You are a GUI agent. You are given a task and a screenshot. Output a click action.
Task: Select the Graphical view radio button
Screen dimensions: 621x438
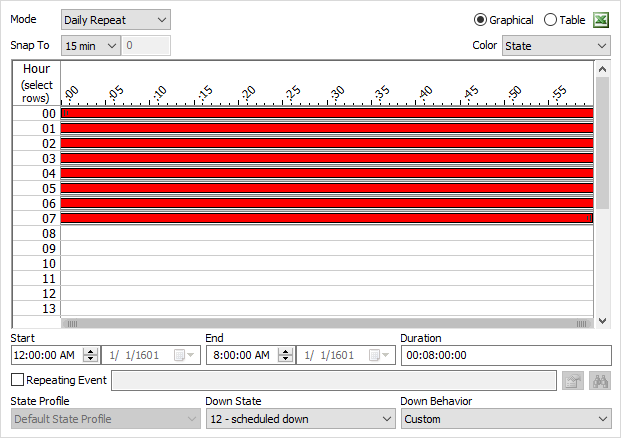tap(481, 20)
